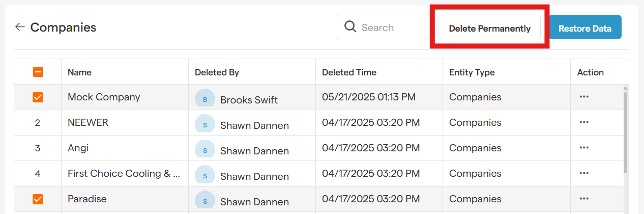Open action ellipsis for Angi row
The image size is (644, 214).
tap(584, 148)
